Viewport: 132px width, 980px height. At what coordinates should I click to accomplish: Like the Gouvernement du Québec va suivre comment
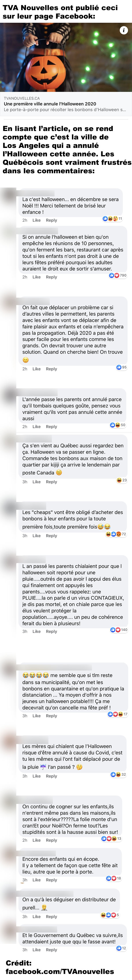pyautogui.click(x=37, y=950)
